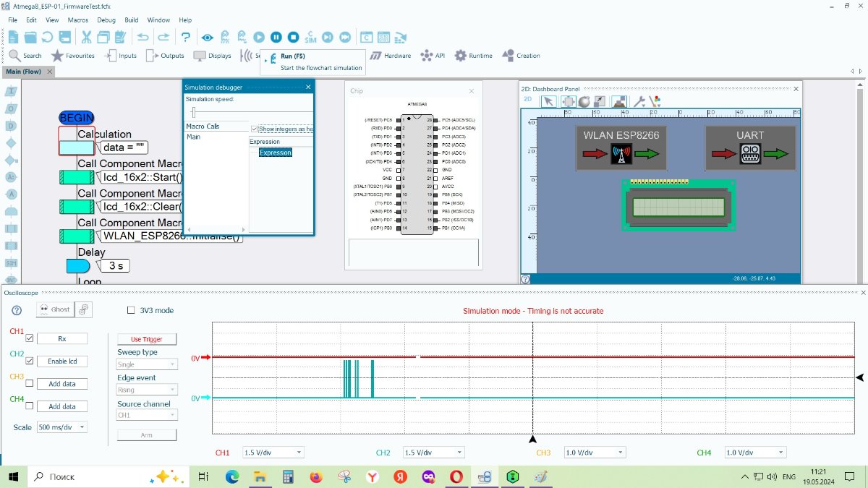Open the Edit menu
The image size is (868, 488).
(32, 20)
